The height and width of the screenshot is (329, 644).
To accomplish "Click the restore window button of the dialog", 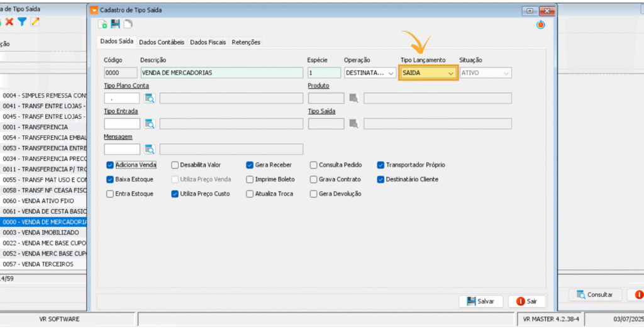I will click(x=530, y=11).
